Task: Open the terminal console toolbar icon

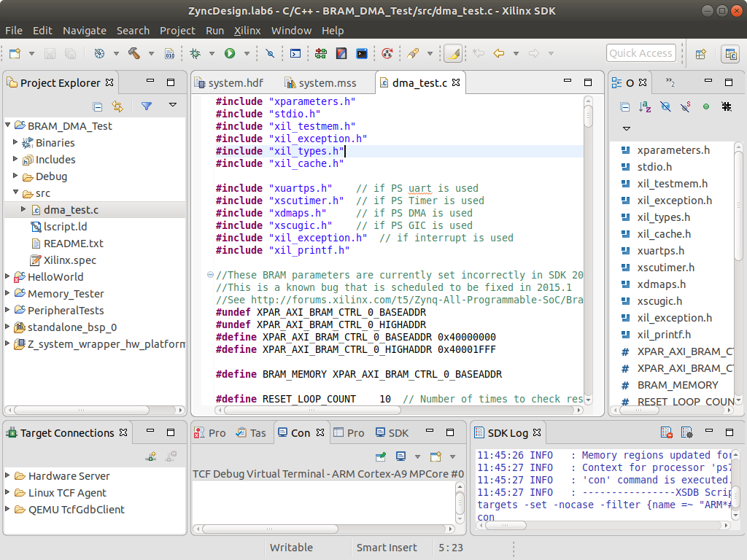Action: (x=295, y=53)
